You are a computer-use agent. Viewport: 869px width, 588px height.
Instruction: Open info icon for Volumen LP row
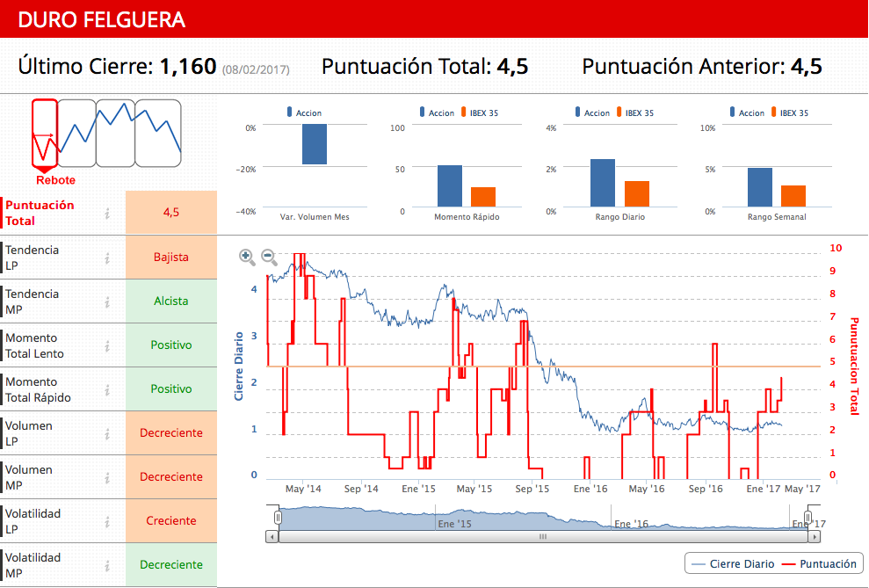tap(107, 433)
